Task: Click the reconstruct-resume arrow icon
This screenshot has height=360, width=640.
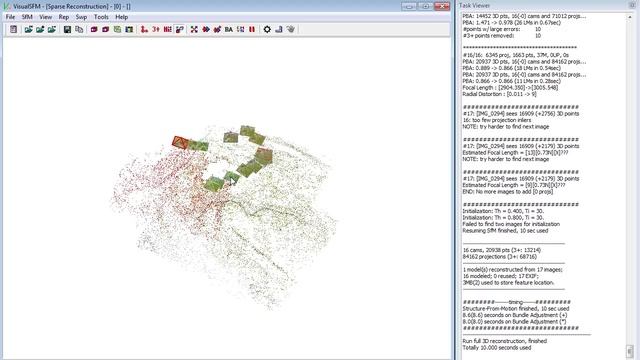Action: (217, 29)
